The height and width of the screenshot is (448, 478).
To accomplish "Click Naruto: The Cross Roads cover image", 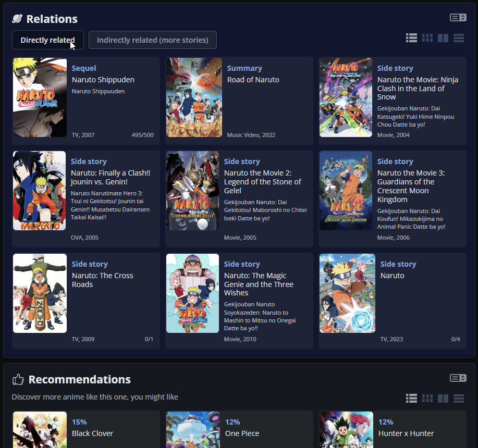I will point(40,293).
